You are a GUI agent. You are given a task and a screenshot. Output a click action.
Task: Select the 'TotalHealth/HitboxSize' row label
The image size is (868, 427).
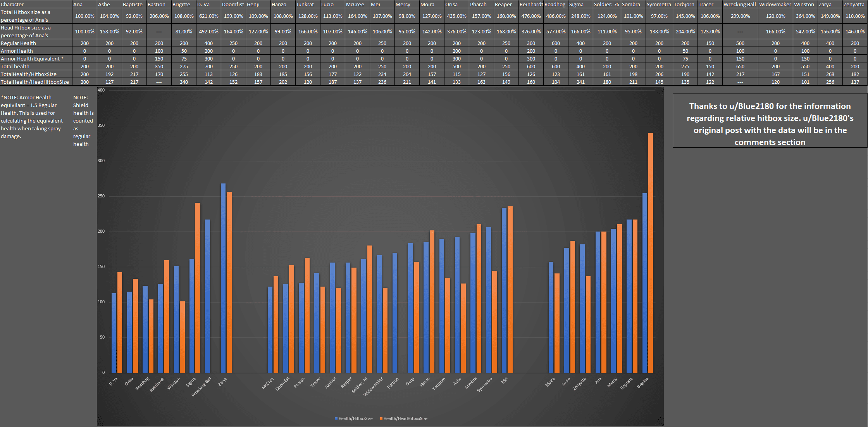[x=36, y=74]
